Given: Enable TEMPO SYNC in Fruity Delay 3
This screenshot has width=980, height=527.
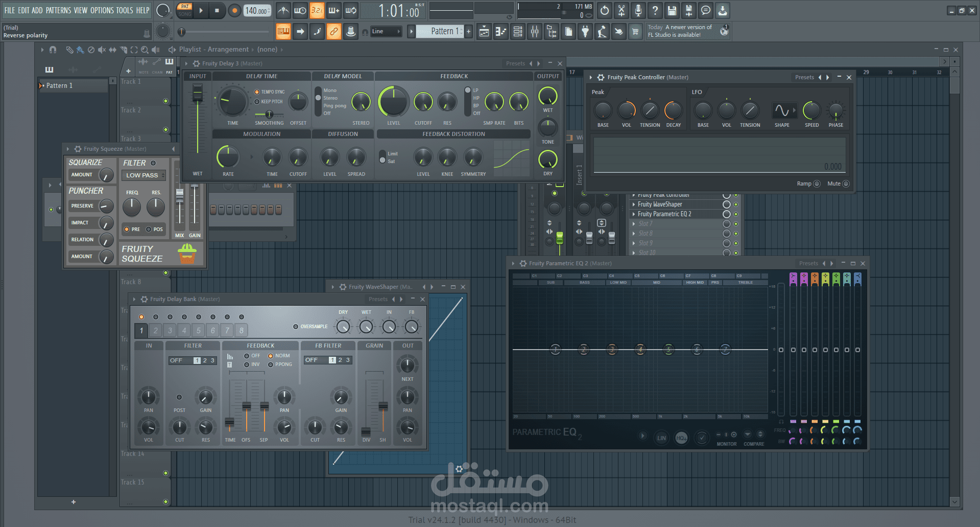Looking at the screenshot, I should coord(257,92).
